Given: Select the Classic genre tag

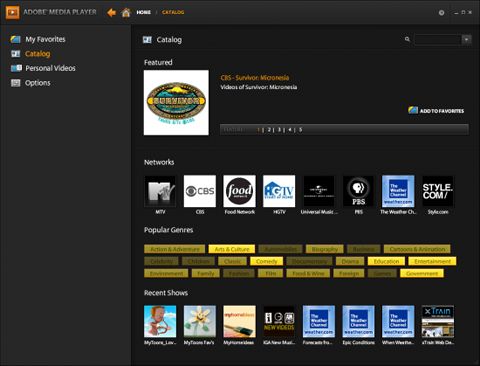Looking at the screenshot, I should pos(232,261).
